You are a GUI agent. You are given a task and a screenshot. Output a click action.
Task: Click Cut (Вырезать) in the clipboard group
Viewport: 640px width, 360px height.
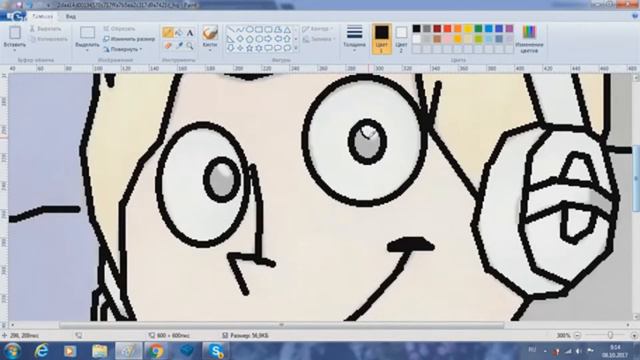[46, 29]
